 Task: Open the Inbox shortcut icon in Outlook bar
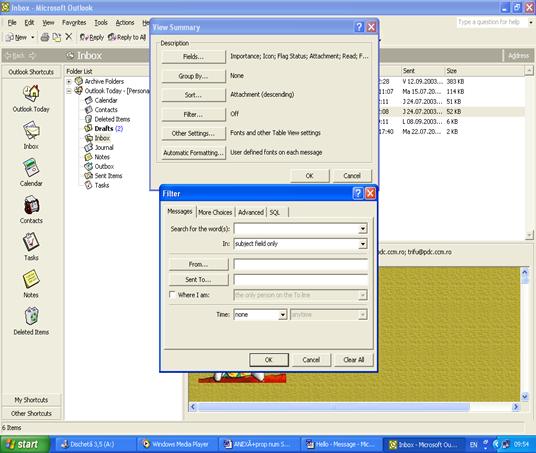coord(31,130)
